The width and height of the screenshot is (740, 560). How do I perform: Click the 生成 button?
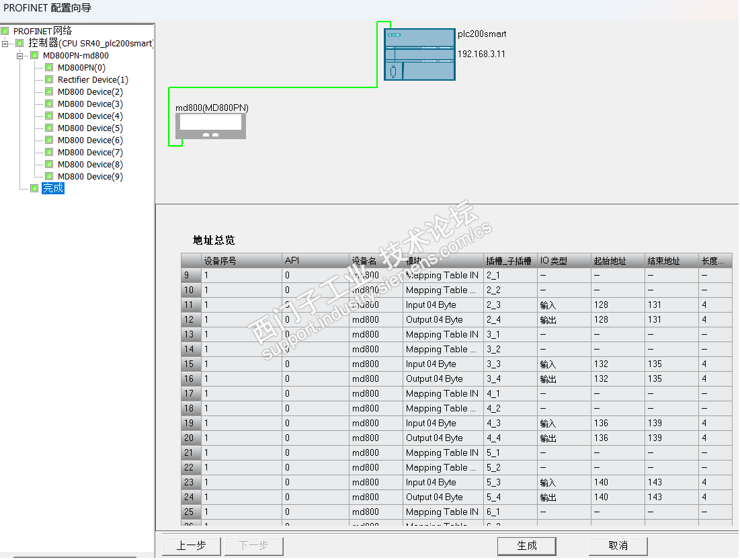pyautogui.click(x=527, y=546)
